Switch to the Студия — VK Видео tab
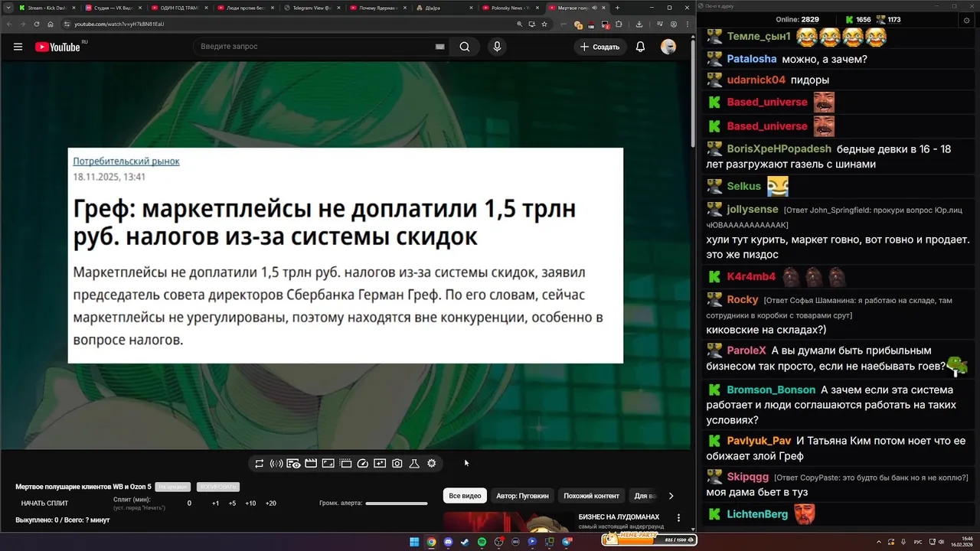The width and height of the screenshot is (980, 551). (113, 8)
